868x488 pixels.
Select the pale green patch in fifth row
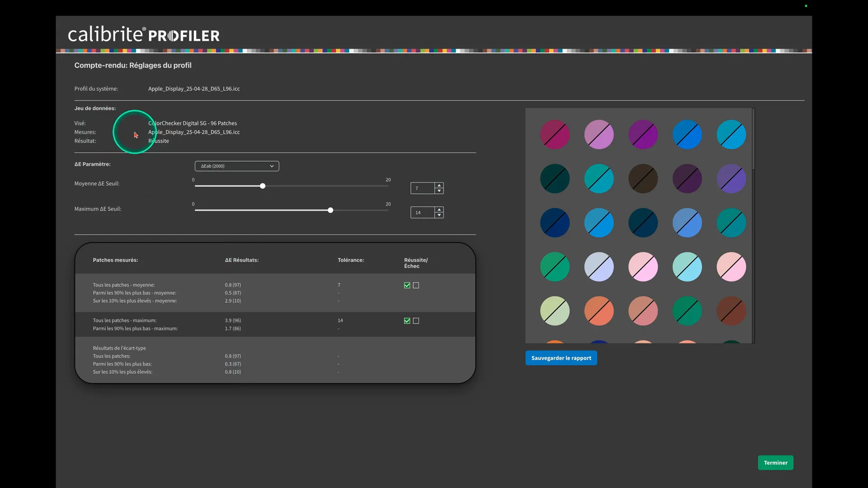coord(555,311)
